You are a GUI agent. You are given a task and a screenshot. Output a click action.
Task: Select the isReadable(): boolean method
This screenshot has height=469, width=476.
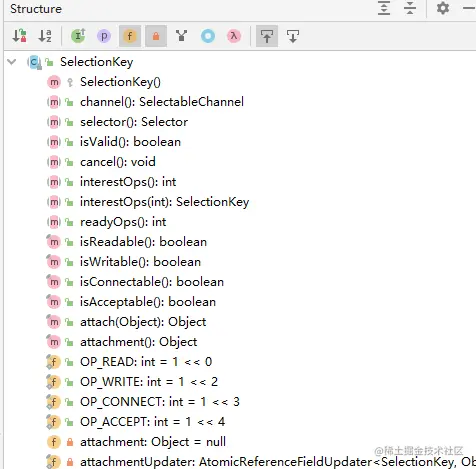tap(143, 242)
